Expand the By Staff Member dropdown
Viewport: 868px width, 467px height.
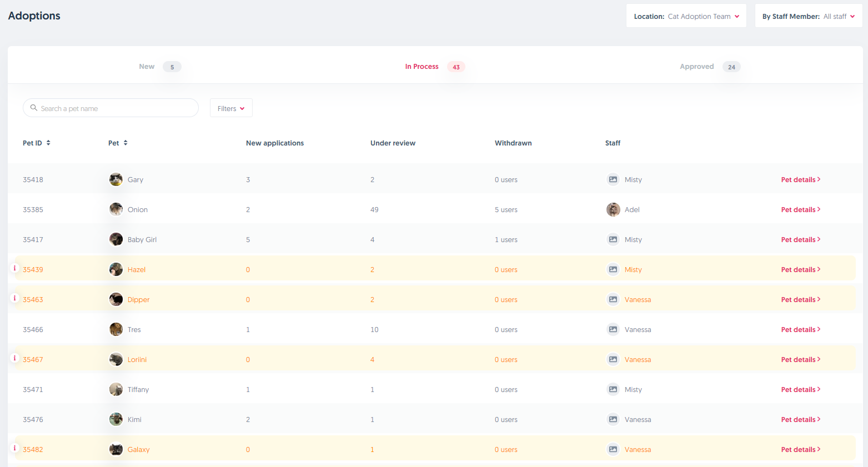[x=808, y=16]
